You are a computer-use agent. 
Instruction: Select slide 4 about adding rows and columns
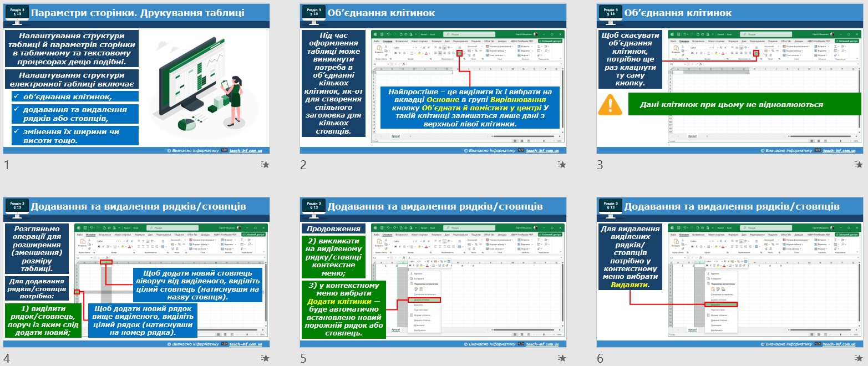pyautogui.click(x=136, y=272)
